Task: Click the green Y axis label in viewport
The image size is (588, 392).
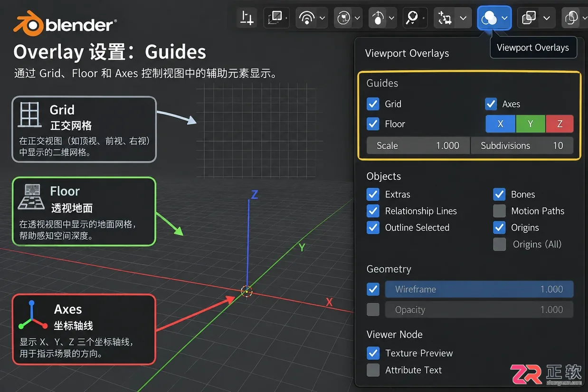Action: point(301,247)
